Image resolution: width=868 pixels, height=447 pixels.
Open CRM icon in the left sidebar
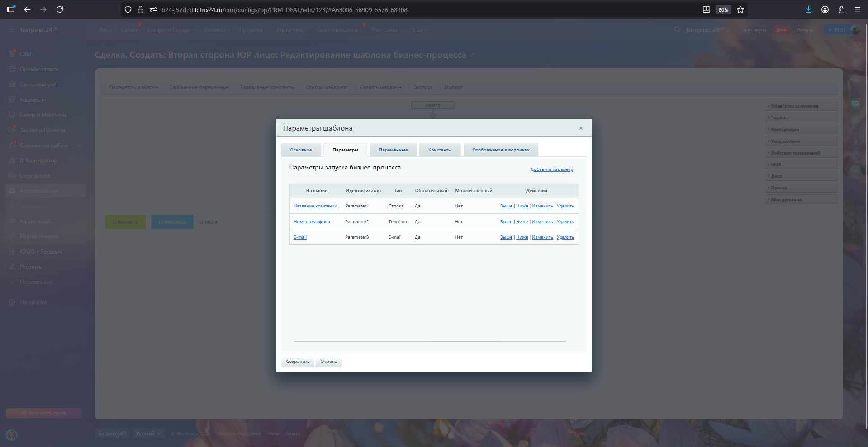click(12, 54)
